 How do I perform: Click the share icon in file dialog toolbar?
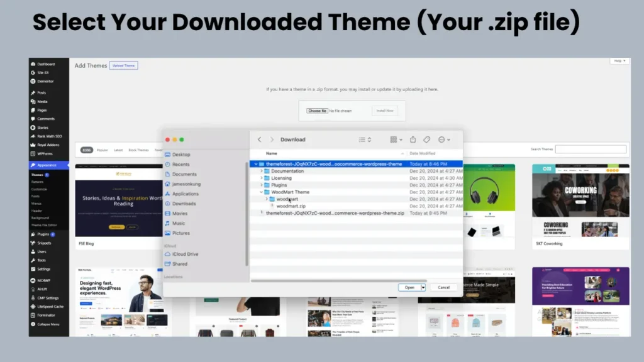[413, 140]
